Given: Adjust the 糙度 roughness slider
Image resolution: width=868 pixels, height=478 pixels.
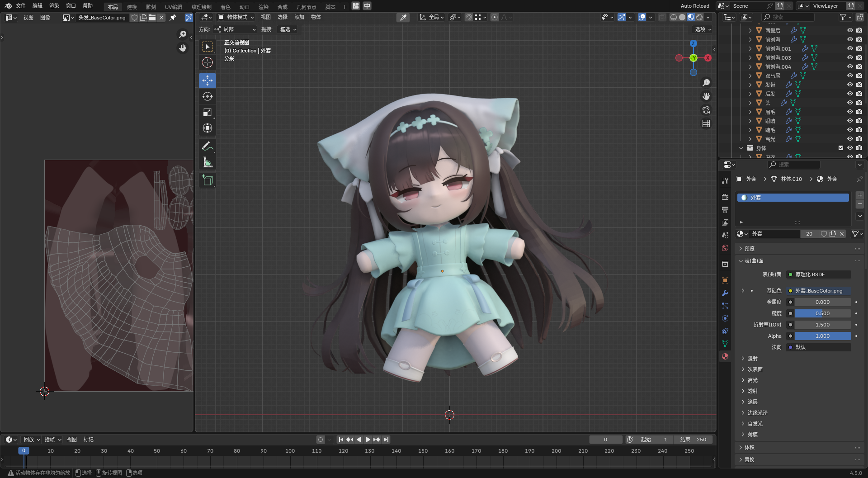Looking at the screenshot, I should [822, 313].
